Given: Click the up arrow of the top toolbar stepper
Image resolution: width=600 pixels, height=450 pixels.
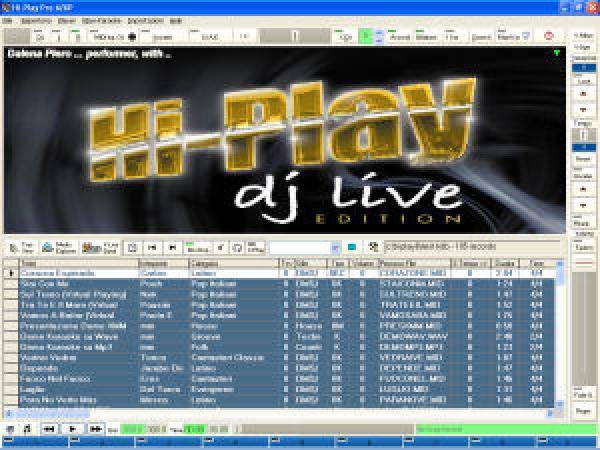Looking at the screenshot, I should [x=379, y=33].
